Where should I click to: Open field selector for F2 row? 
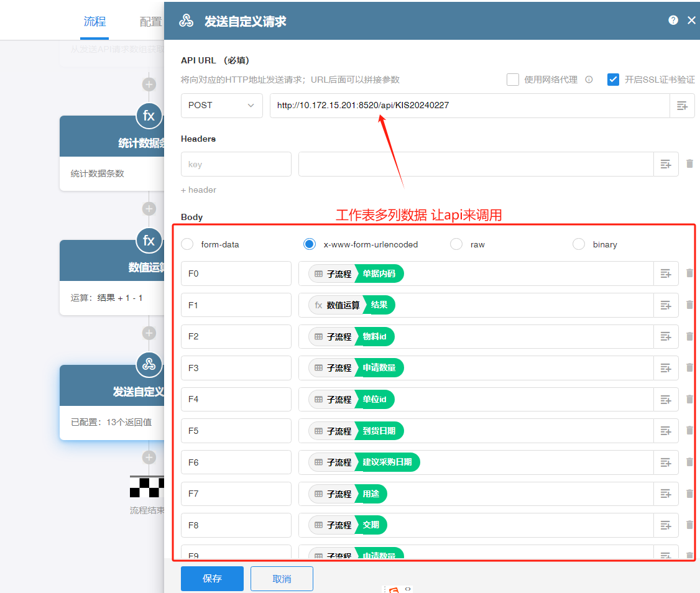pyautogui.click(x=666, y=337)
